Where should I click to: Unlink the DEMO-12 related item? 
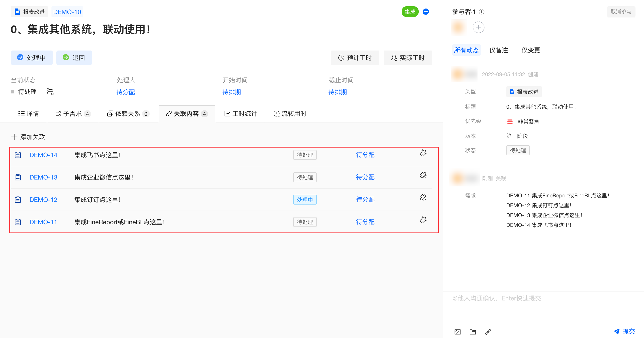tap(423, 198)
